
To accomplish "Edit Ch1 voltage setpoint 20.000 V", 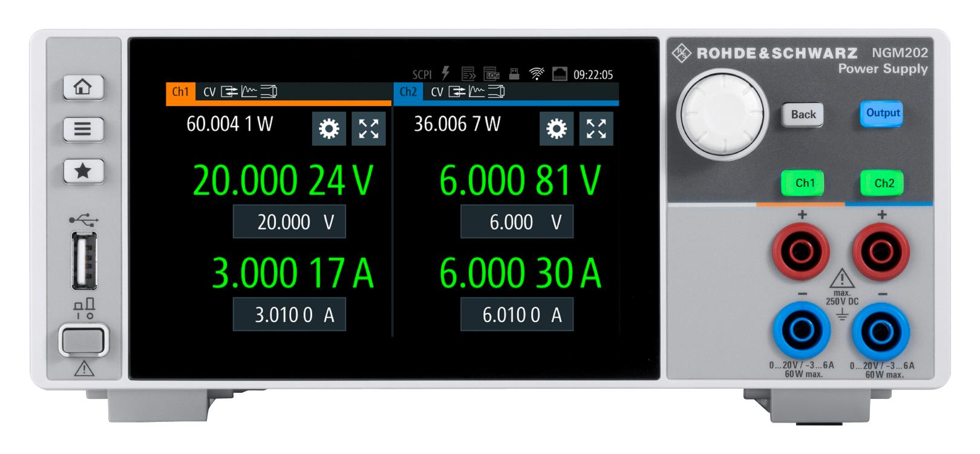I will [289, 222].
